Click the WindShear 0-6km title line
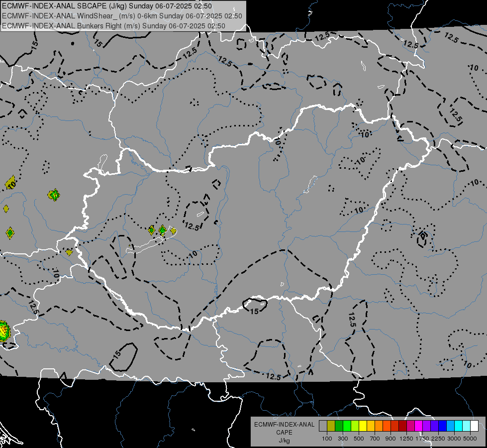Image resolution: width=487 pixels, height=448 pixels. [122, 16]
